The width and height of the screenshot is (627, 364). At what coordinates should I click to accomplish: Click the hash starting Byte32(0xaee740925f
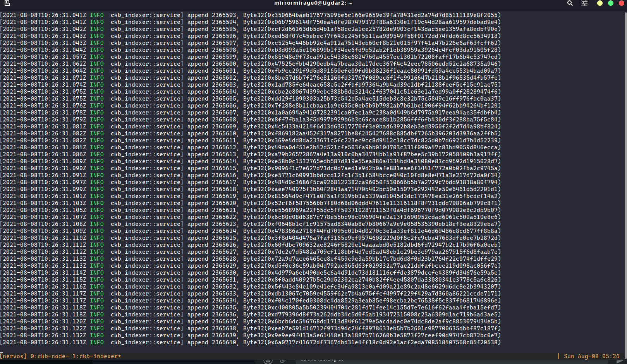click(372, 189)
